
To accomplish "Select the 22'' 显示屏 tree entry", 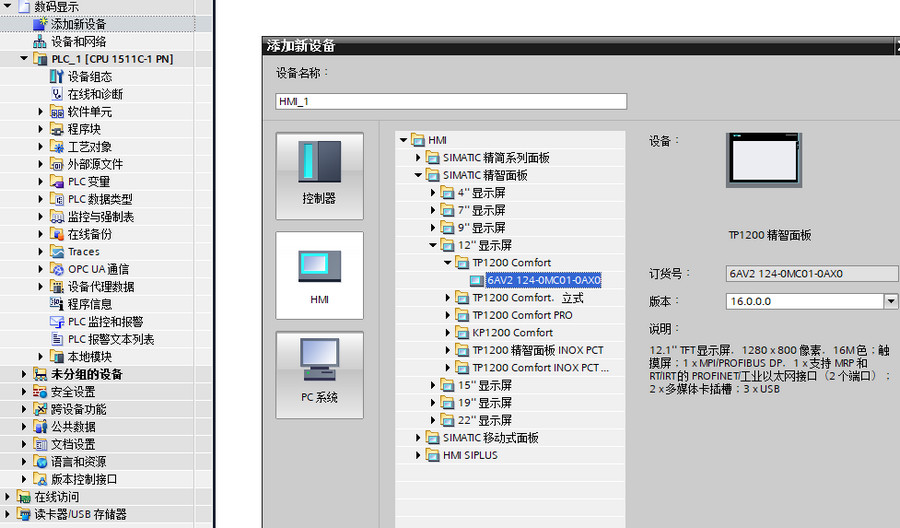I will click(x=484, y=420).
